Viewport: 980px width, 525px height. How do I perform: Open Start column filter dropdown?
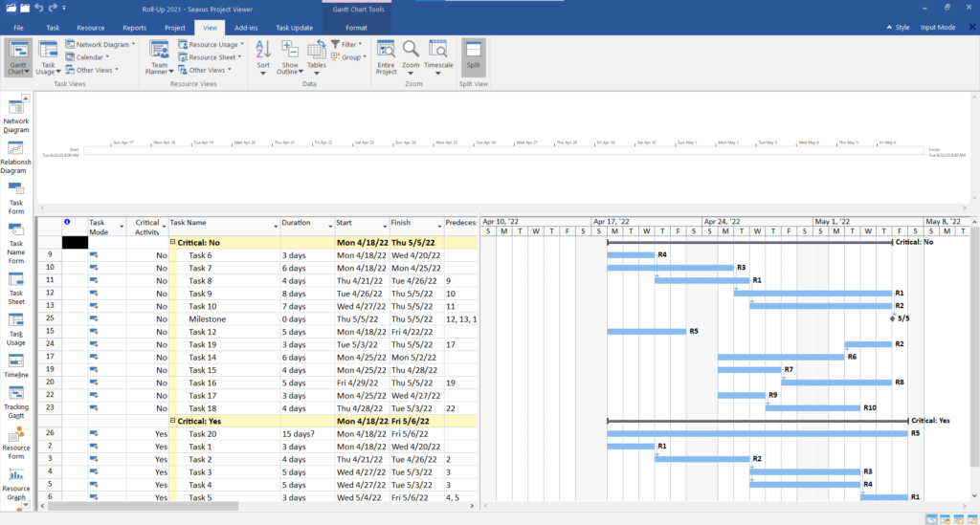(385, 226)
